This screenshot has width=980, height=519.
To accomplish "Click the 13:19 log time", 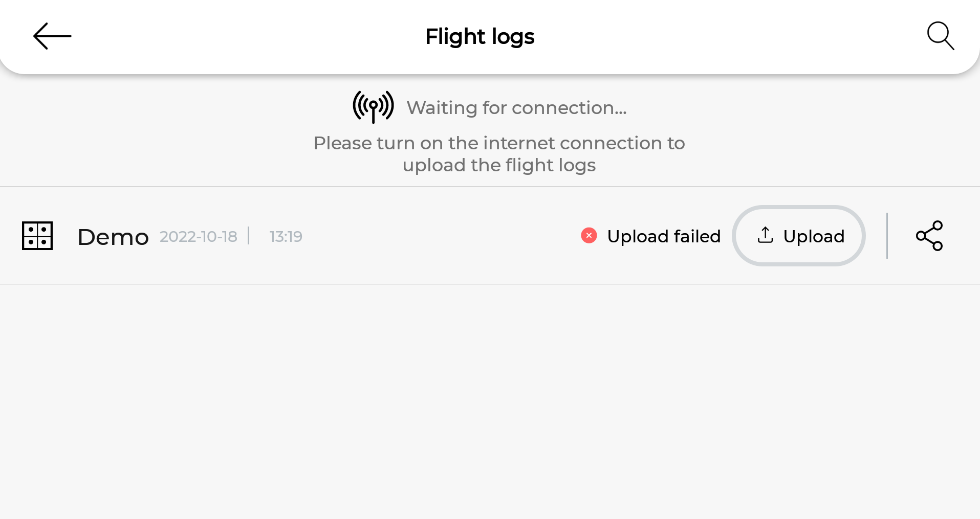I will [x=286, y=236].
